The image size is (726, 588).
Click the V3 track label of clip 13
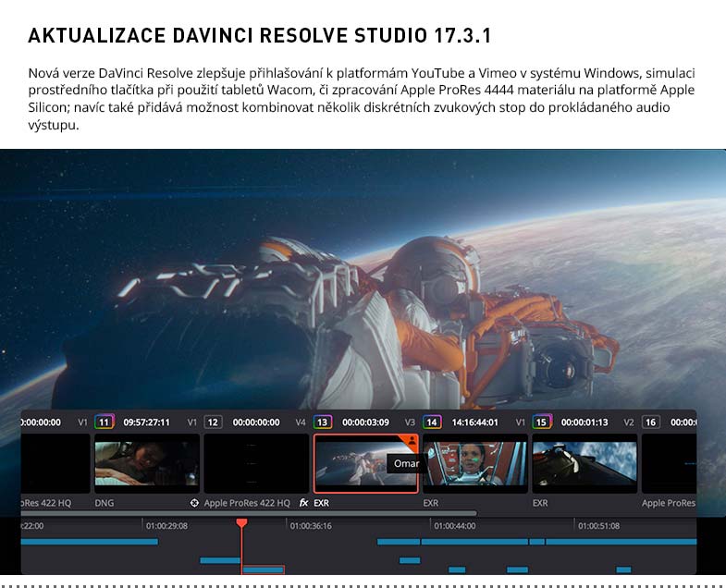point(410,423)
